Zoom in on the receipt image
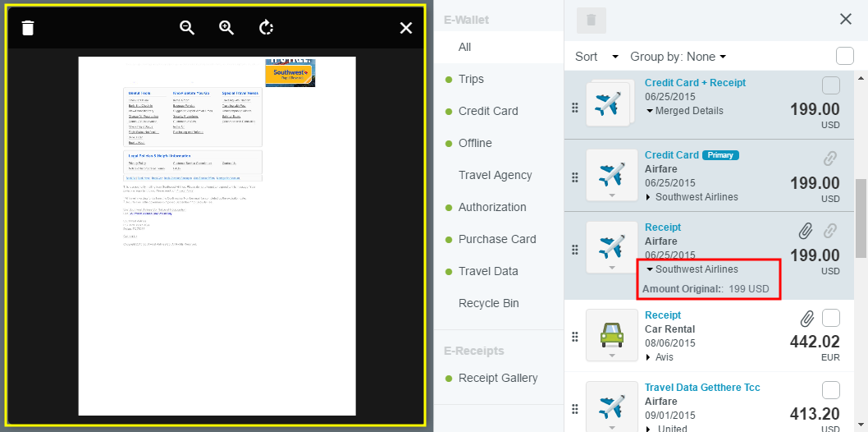Viewport: 868px width, 432px height. (227, 28)
